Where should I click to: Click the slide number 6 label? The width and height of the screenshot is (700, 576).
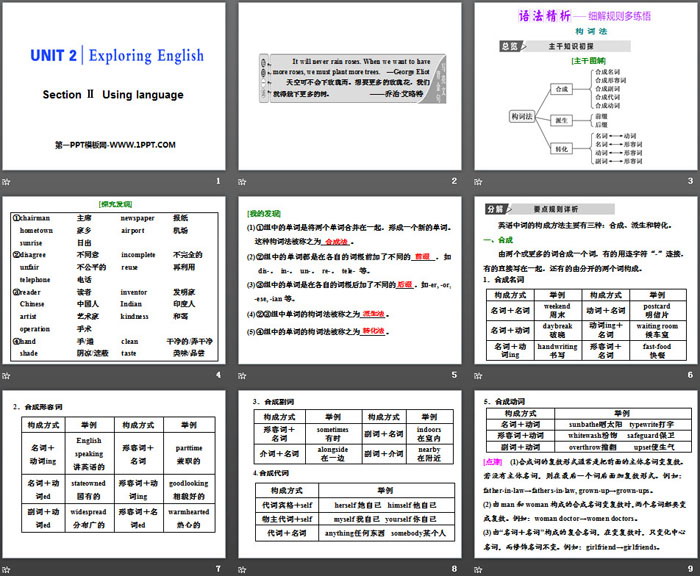(687, 375)
